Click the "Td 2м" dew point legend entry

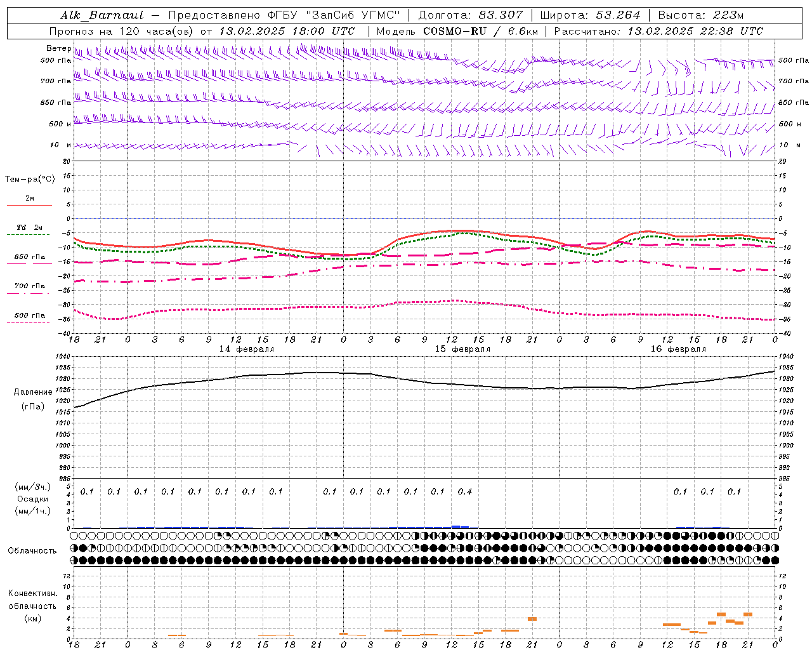click(30, 227)
